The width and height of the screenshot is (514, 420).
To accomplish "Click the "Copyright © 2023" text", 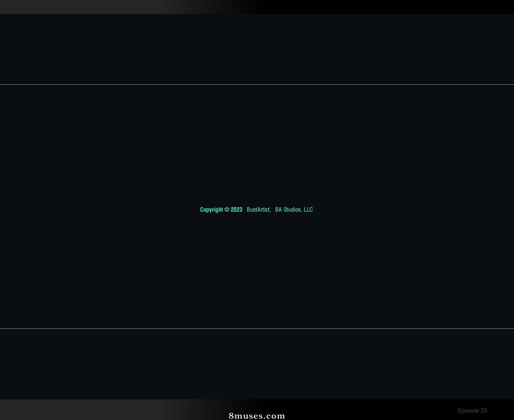I will (x=221, y=210).
